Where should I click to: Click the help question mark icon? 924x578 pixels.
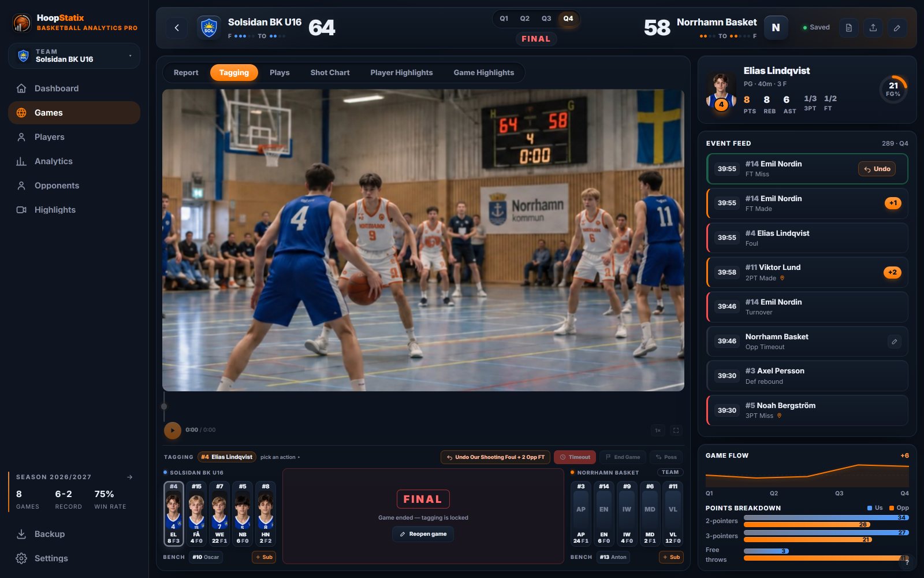[x=907, y=562]
